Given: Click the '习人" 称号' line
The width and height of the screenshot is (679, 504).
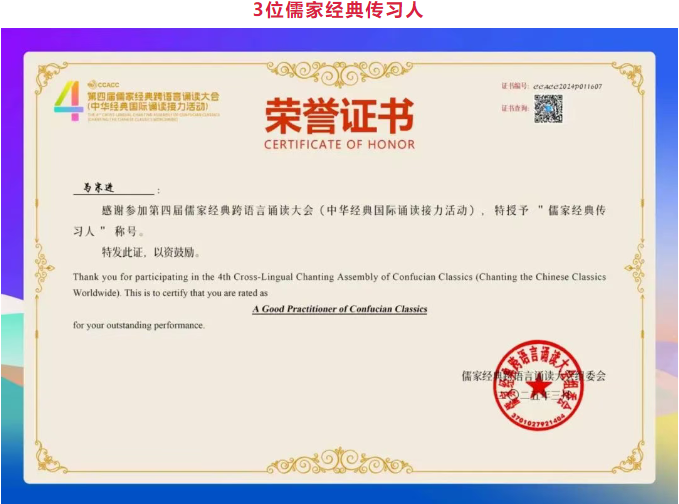Looking at the screenshot, I should tap(109, 231).
